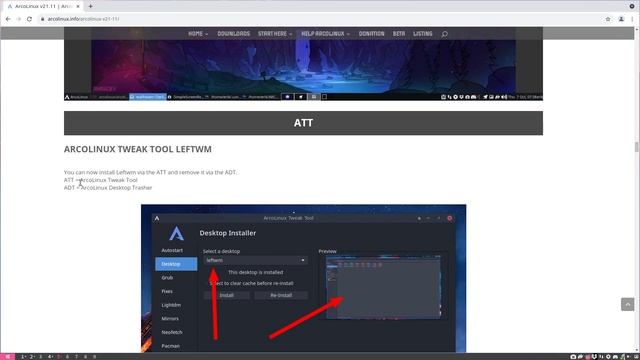Open the Chrome three-dot menu
640x360 pixels.
[x=633, y=19]
